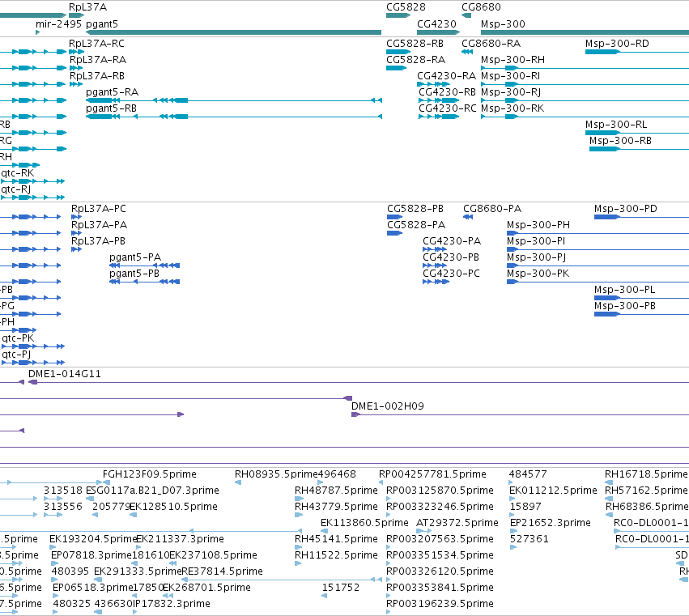Select the qtc-PJ protein label

(x=16, y=355)
